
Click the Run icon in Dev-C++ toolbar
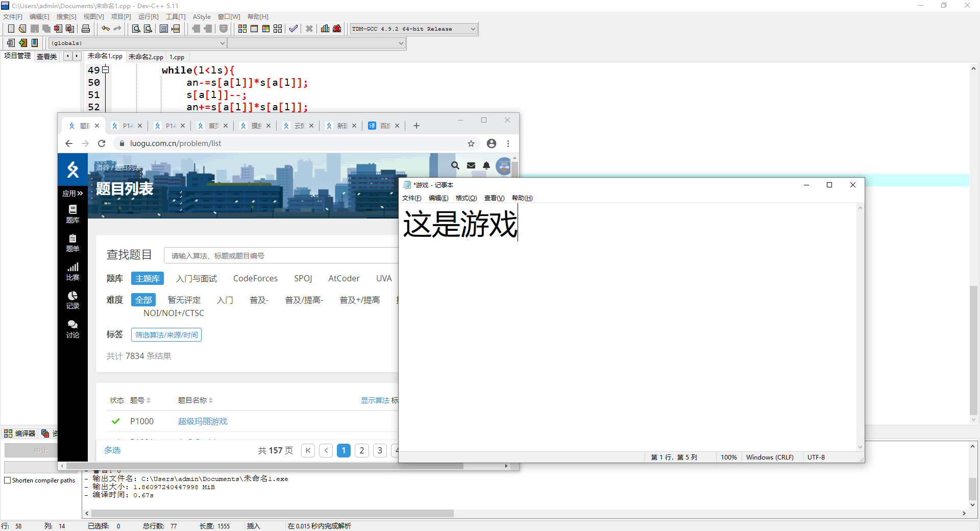pyautogui.click(x=254, y=29)
